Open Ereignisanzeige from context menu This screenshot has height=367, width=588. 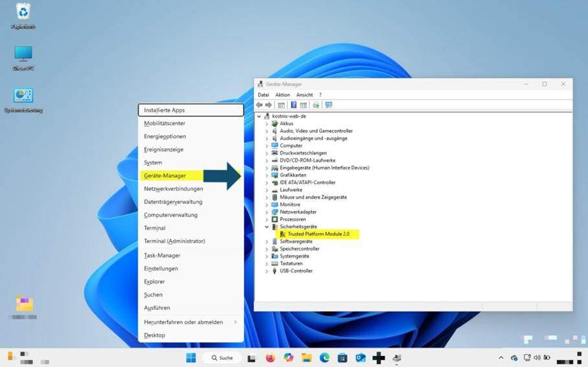click(x=191, y=150)
